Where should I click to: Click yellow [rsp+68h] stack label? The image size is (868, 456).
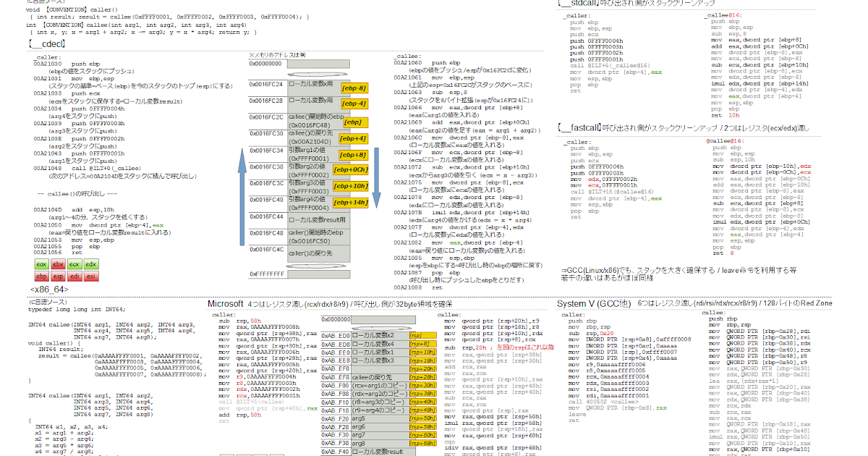(422, 443)
